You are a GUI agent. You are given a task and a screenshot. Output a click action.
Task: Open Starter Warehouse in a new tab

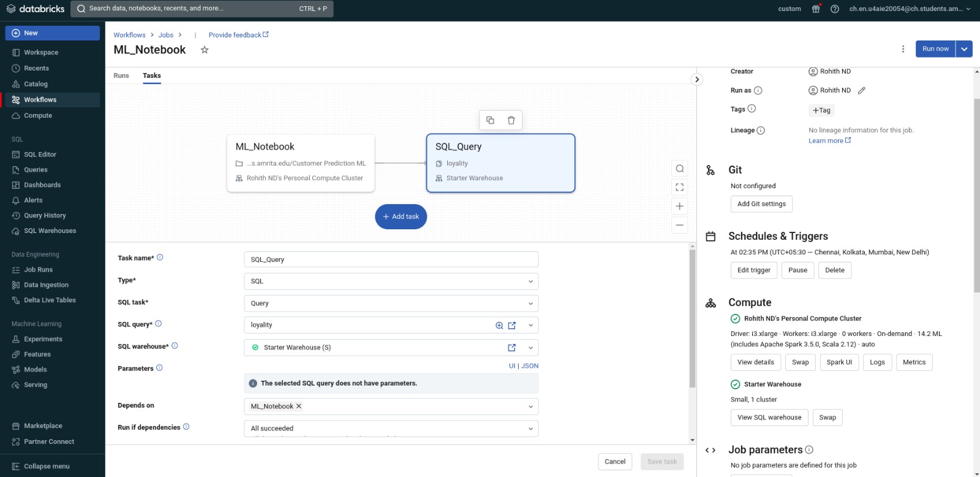[512, 348]
